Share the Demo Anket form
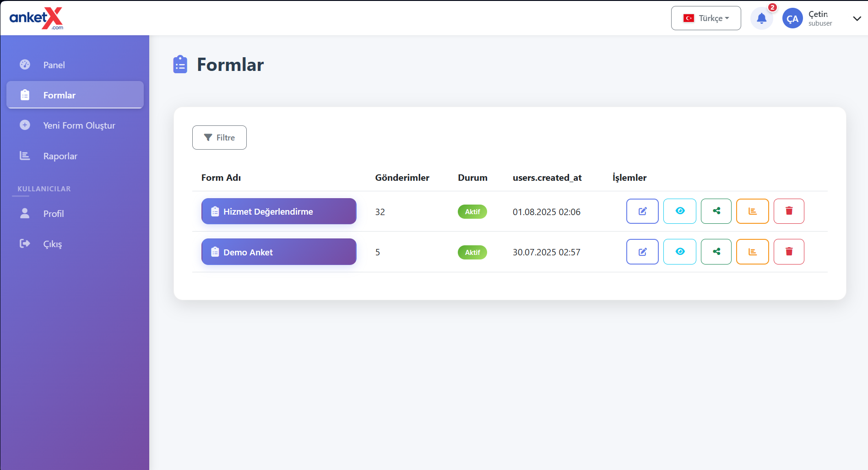868x470 pixels. click(716, 252)
